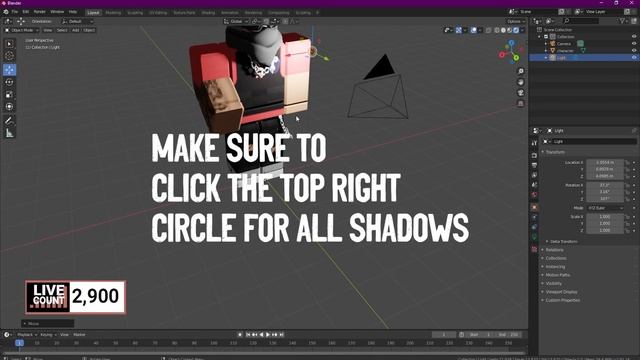Click the outliner search field
Viewport: 640px width, 360px height.
(581, 21)
